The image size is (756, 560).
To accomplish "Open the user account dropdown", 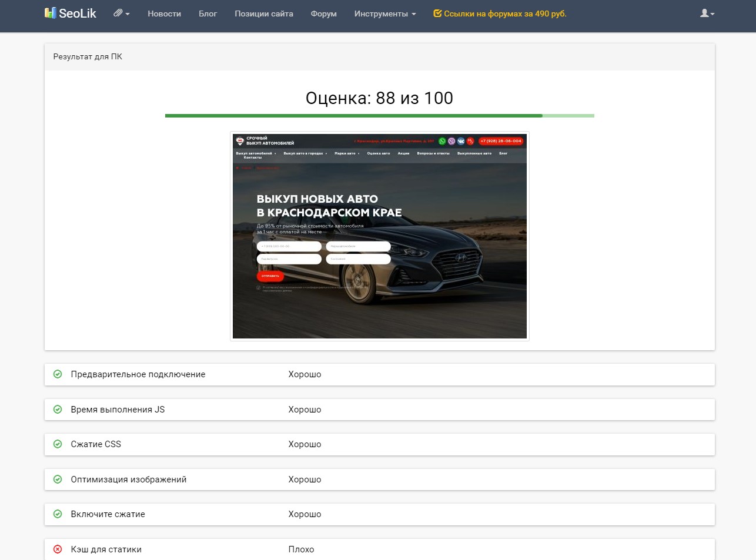I will click(707, 13).
